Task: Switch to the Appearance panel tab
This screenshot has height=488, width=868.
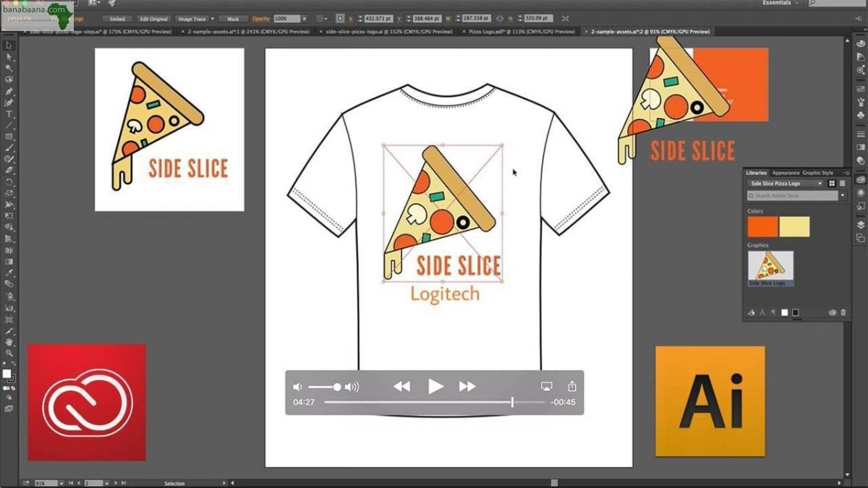Action: click(786, 173)
